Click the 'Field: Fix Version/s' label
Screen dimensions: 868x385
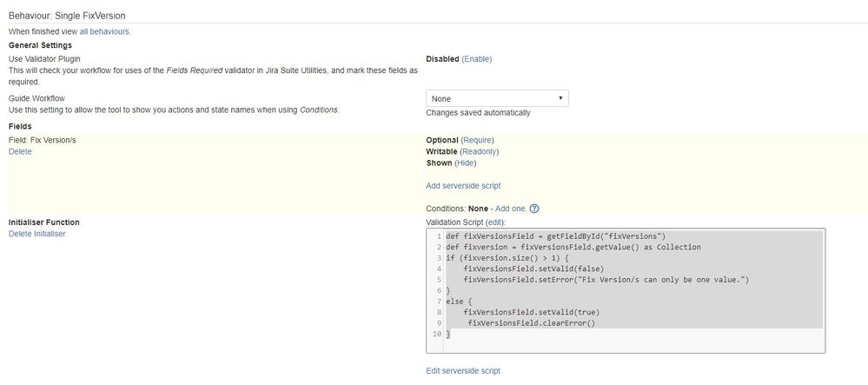coord(43,140)
